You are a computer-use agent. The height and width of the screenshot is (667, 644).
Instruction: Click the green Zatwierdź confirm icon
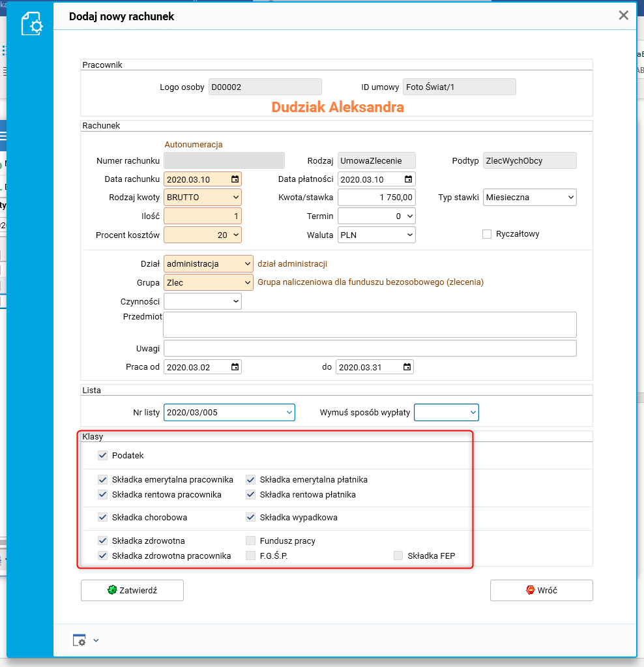[112, 590]
